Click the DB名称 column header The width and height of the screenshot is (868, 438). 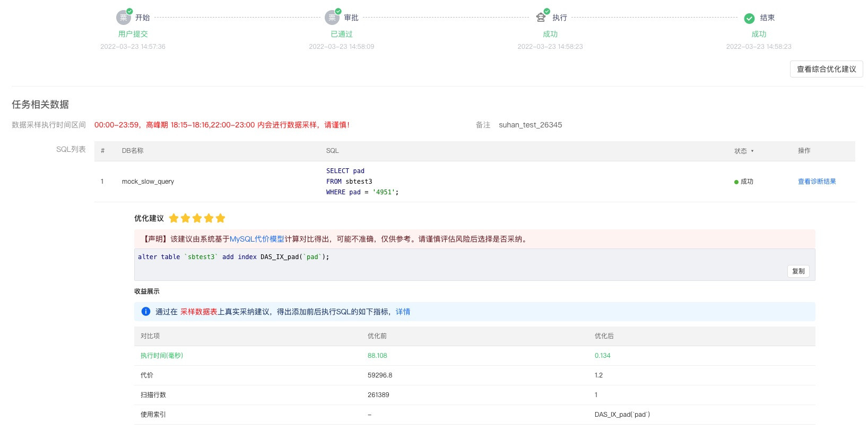tap(133, 151)
